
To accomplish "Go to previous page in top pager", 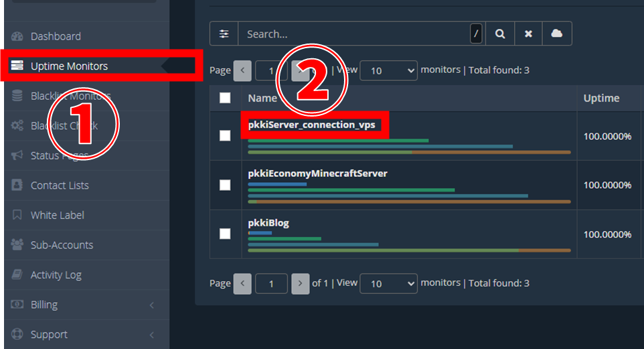I will pyautogui.click(x=242, y=71).
